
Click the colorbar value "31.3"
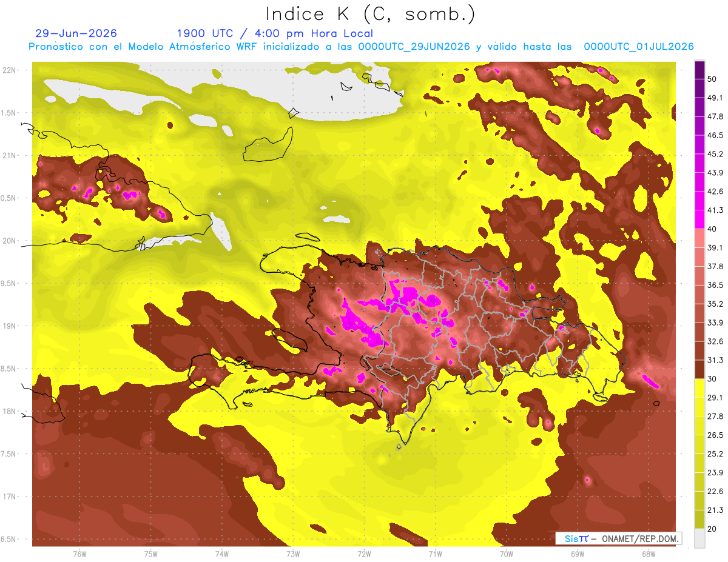point(715,360)
